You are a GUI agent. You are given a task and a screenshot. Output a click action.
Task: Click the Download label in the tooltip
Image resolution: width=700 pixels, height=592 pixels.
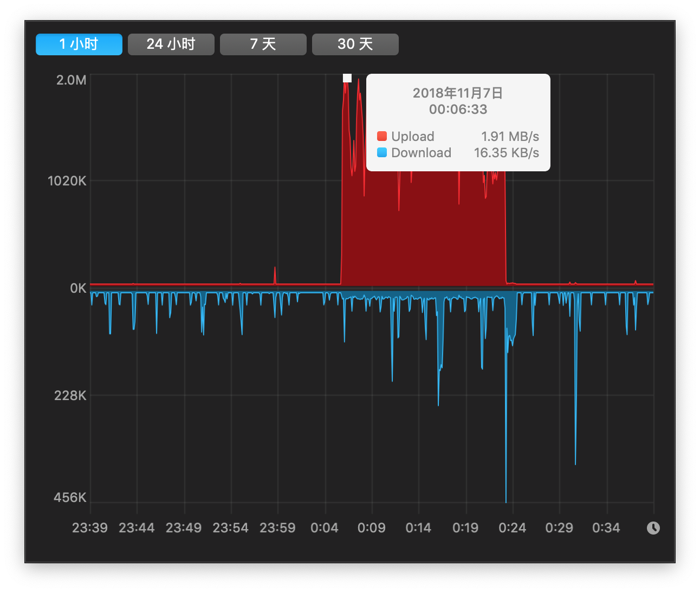tap(421, 153)
